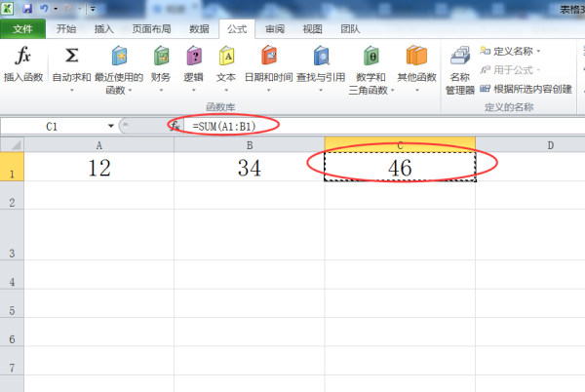The width and height of the screenshot is (585, 392).
Task: Click the Define Name (定义名称) button
Action: (x=510, y=51)
